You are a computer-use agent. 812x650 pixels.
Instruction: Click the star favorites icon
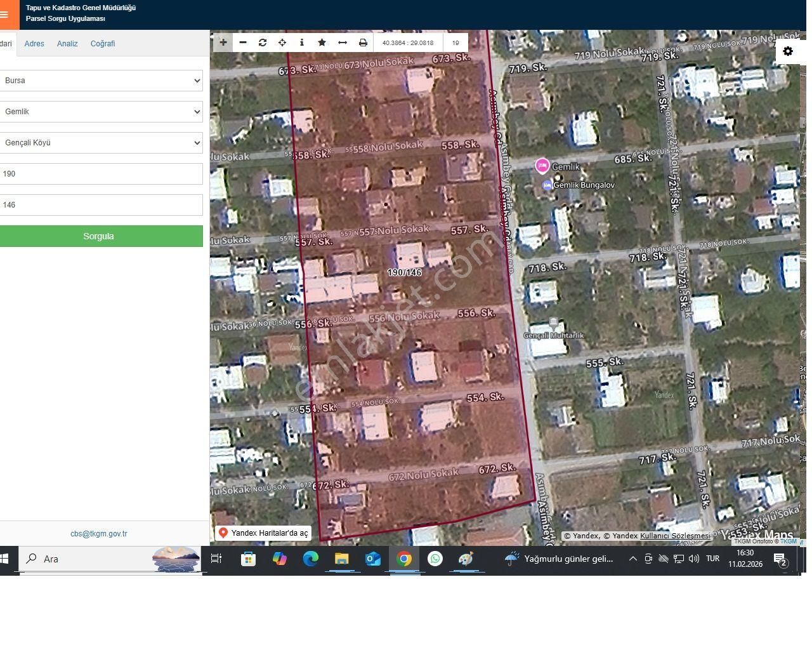322,43
